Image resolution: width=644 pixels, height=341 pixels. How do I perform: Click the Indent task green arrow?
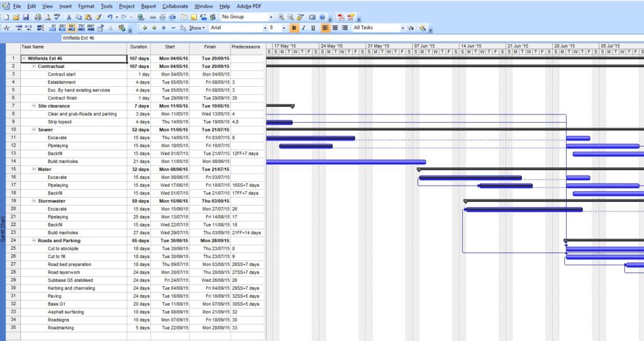(154, 28)
